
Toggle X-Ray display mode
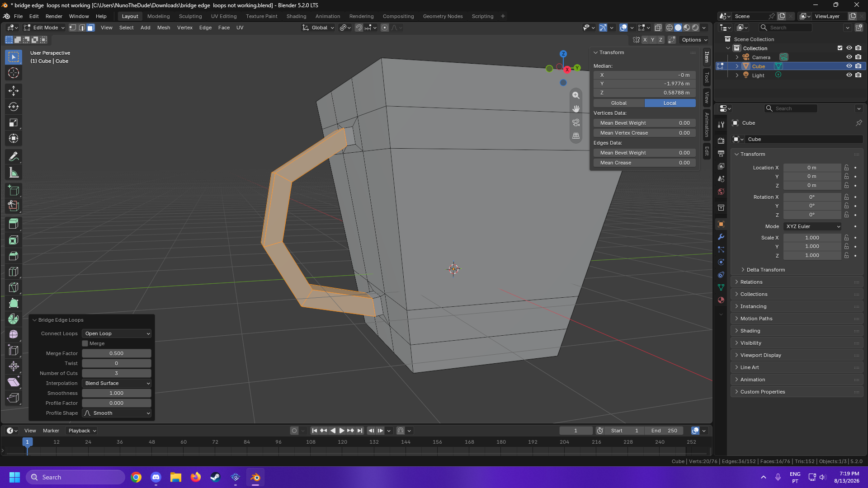click(658, 28)
